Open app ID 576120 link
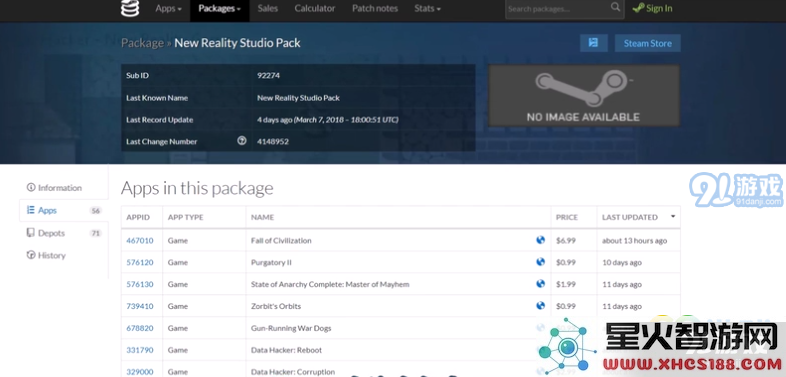This screenshot has width=786, height=377. [140, 262]
